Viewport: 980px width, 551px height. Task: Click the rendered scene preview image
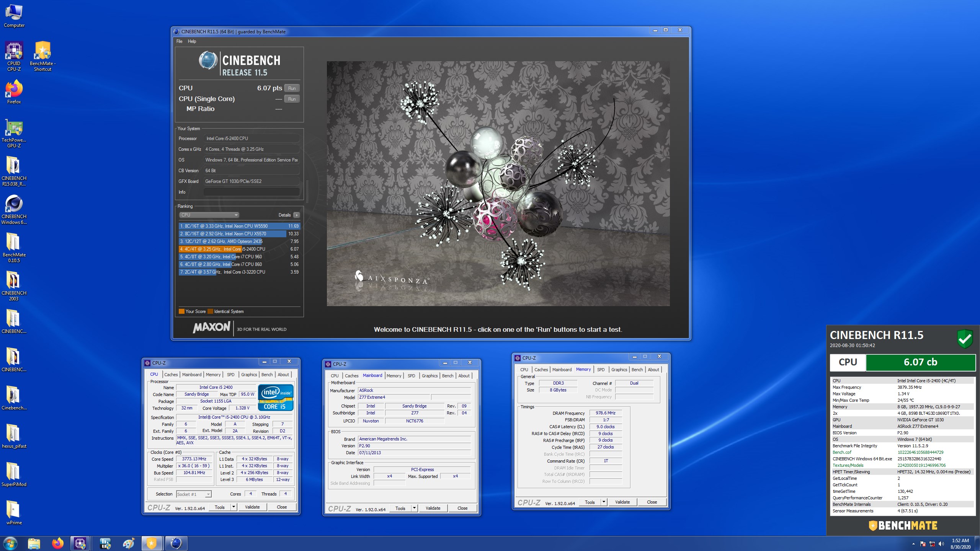click(x=498, y=184)
